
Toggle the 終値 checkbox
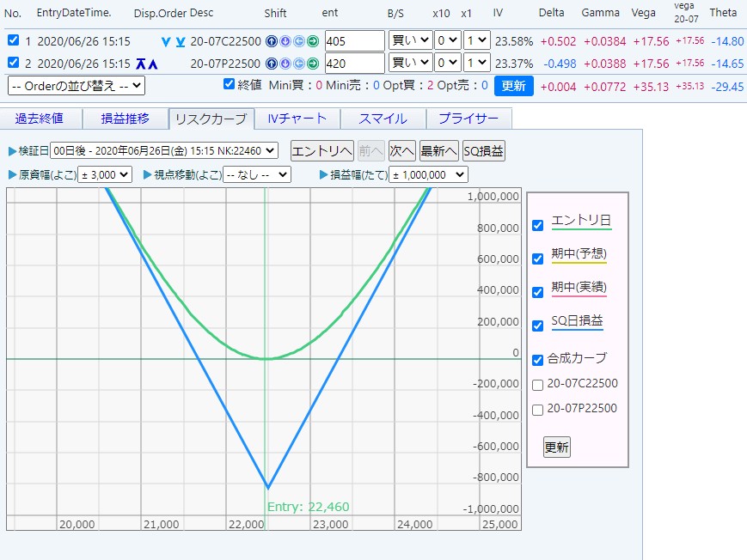tap(229, 84)
